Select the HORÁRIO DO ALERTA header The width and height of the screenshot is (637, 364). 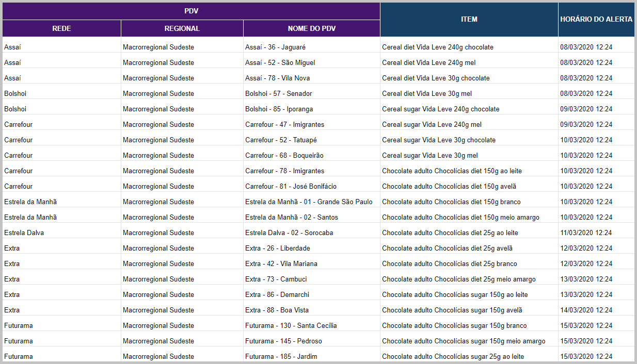(596, 19)
